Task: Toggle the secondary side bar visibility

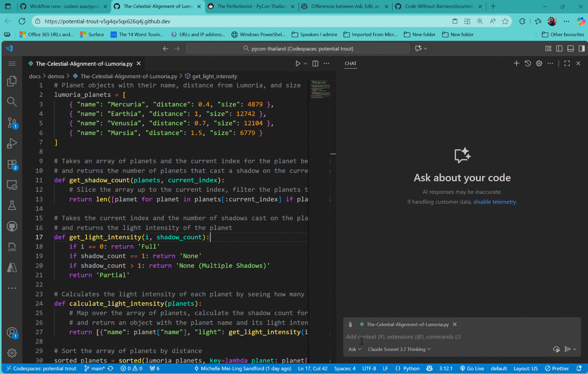Action: tap(581, 48)
